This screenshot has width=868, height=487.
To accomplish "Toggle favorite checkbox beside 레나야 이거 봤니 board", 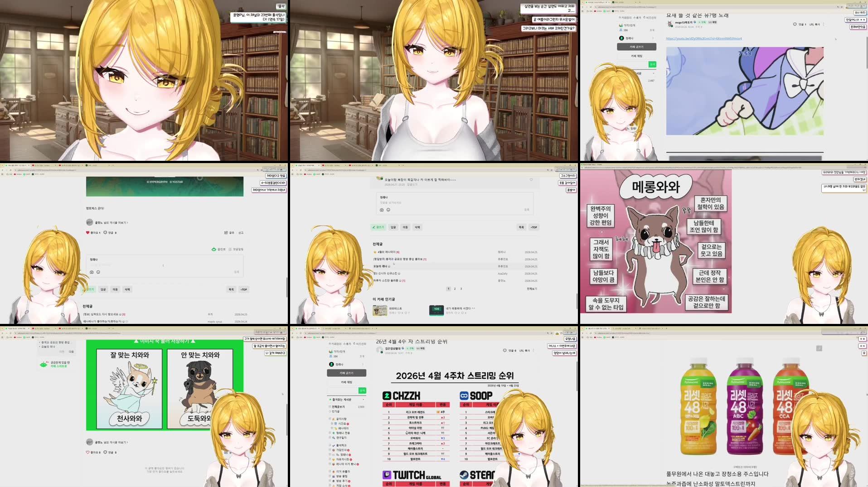I will (x=330, y=464).
